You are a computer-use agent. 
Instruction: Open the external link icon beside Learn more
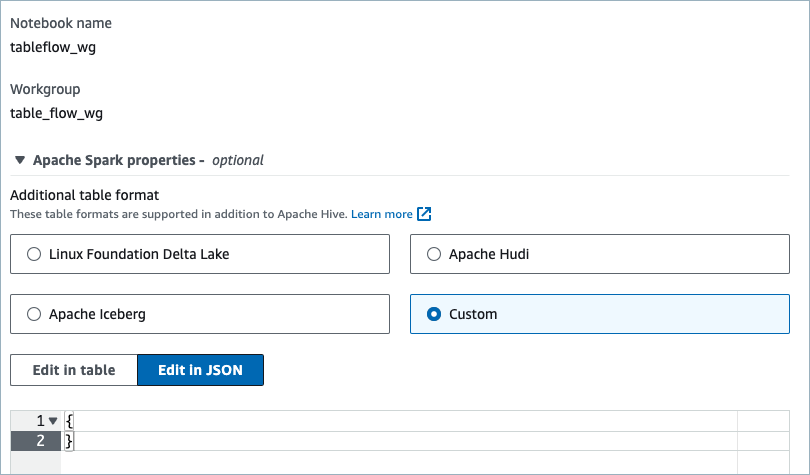tap(425, 214)
